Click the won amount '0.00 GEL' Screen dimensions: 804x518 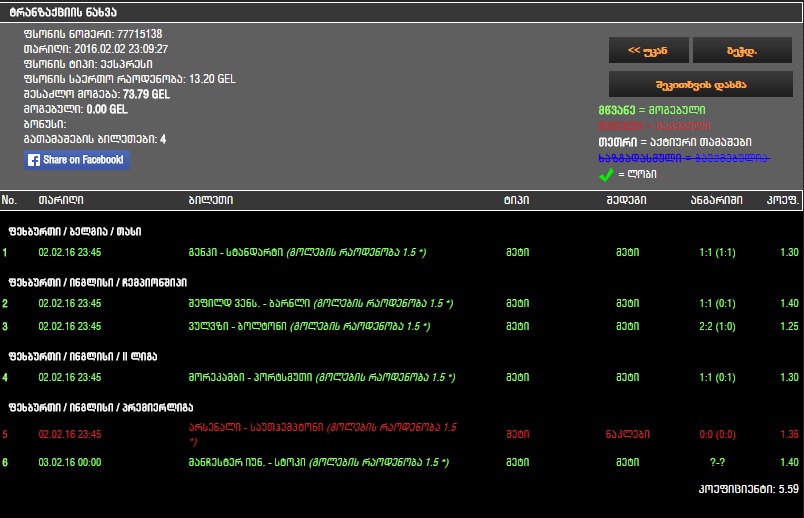pyautogui.click(x=107, y=109)
